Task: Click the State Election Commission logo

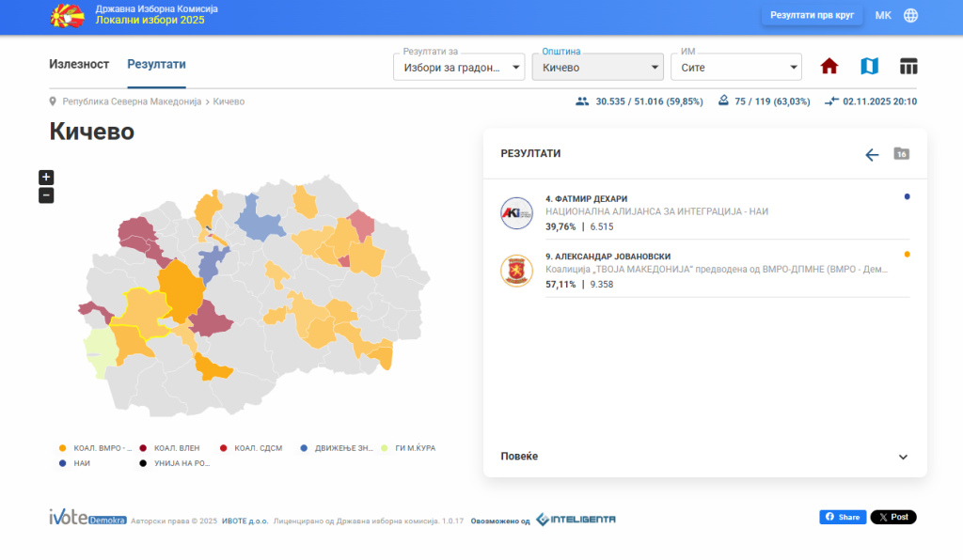Action: pyautogui.click(x=67, y=15)
